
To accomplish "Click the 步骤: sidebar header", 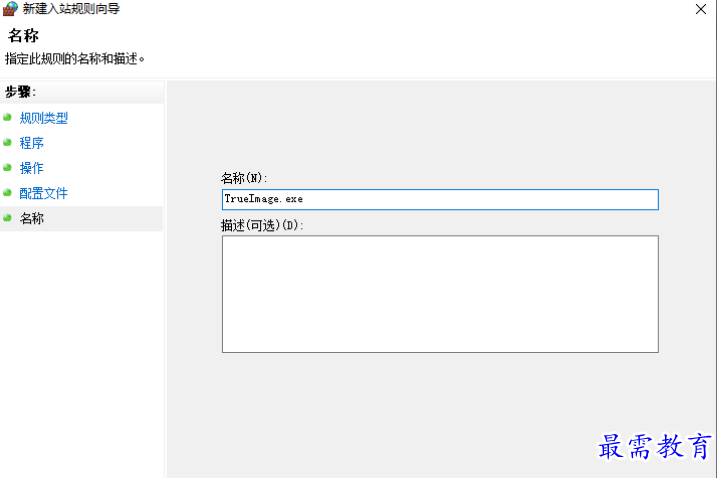I will pos(21,92).
